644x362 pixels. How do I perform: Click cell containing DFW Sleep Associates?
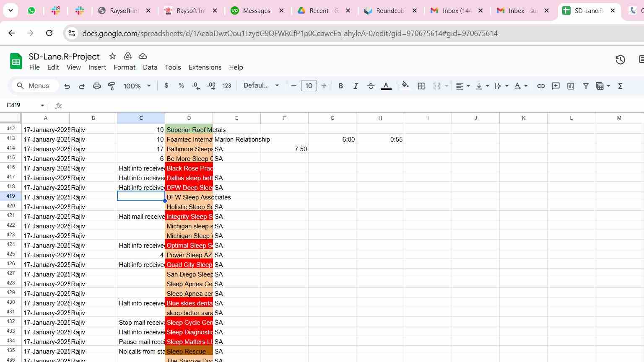click(189, 197)
